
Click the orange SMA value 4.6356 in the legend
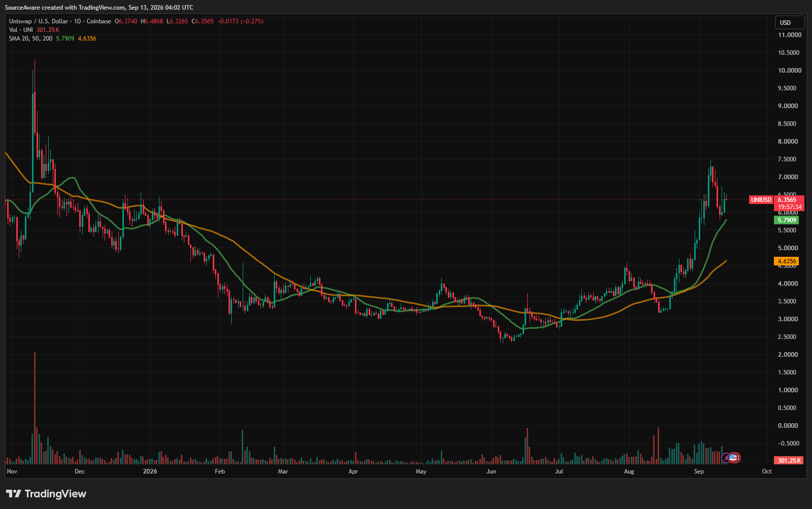(x=87, y=39)
